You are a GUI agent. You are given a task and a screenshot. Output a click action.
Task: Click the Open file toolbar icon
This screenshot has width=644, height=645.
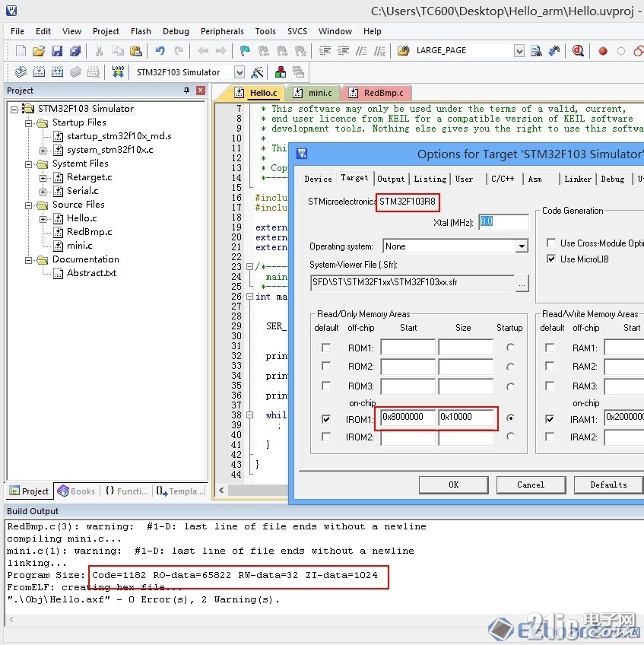[39, 51]
